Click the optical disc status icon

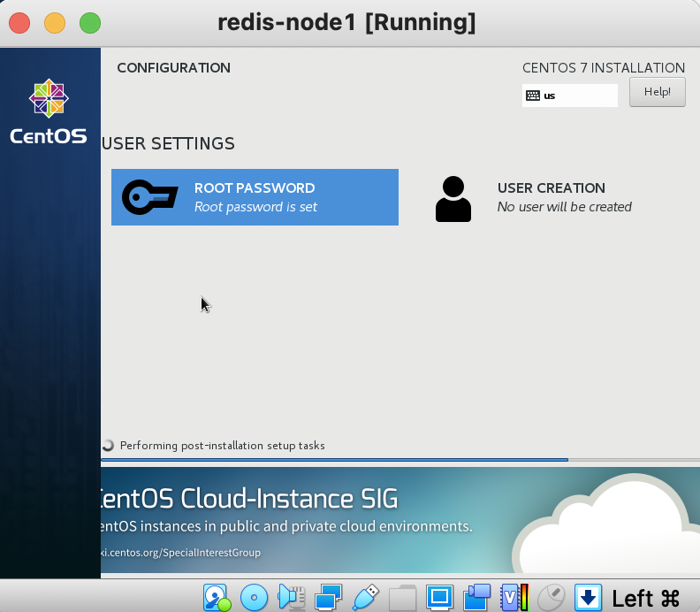pos(254,597)
